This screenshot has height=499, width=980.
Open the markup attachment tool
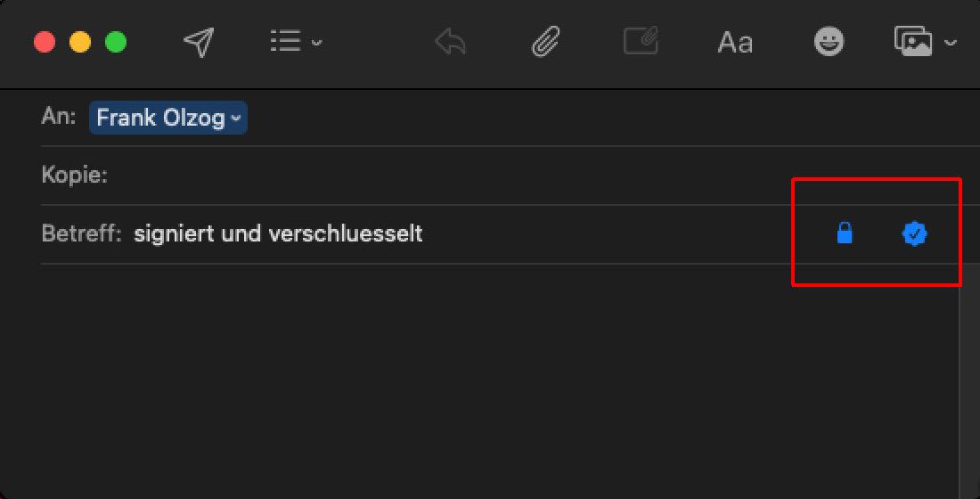click(640, 42)
